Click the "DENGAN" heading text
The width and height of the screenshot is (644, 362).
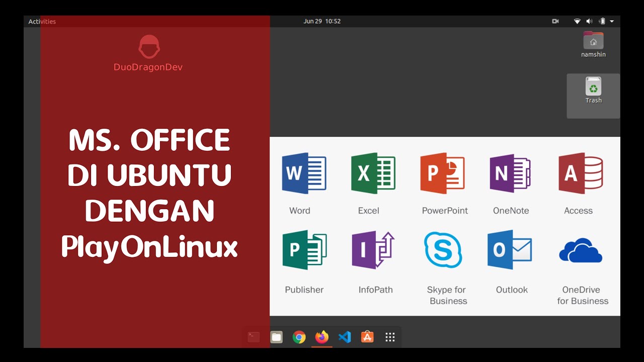click(x=149, y=211)
